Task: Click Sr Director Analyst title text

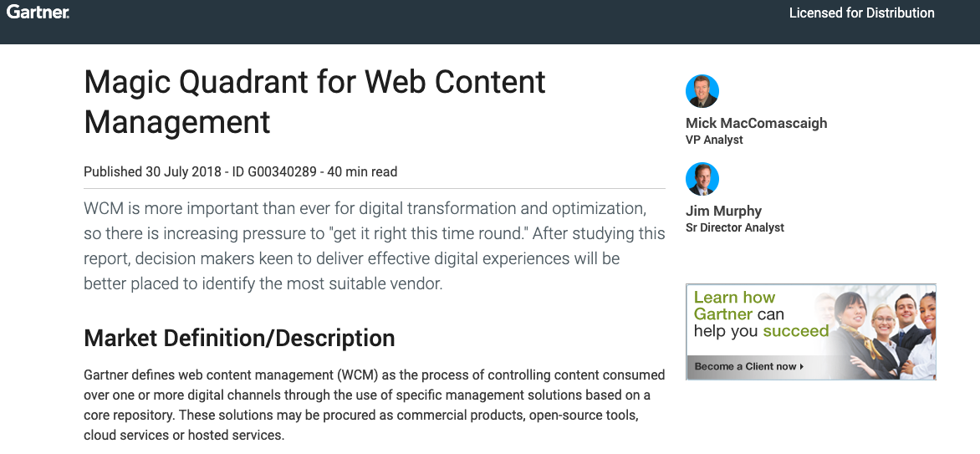Action: 735,227
